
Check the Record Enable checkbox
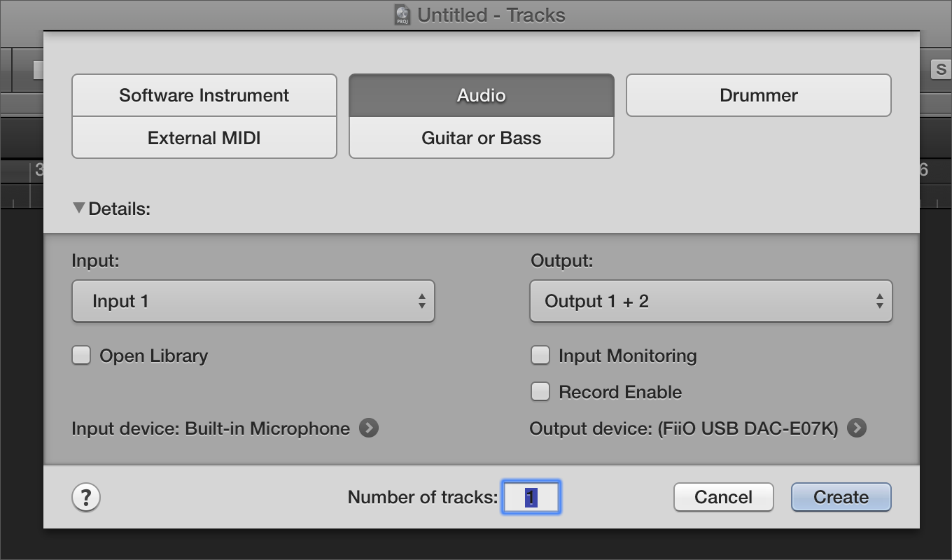(540, 392)
